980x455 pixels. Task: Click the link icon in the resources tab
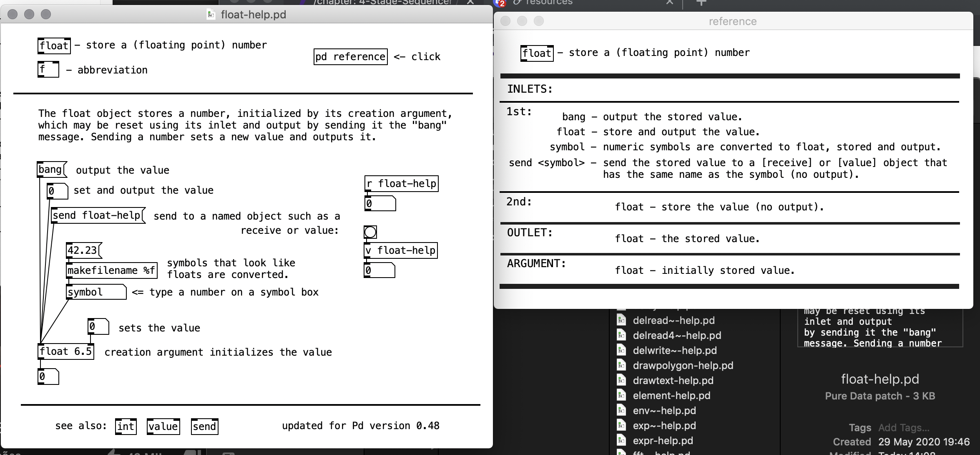517,3
